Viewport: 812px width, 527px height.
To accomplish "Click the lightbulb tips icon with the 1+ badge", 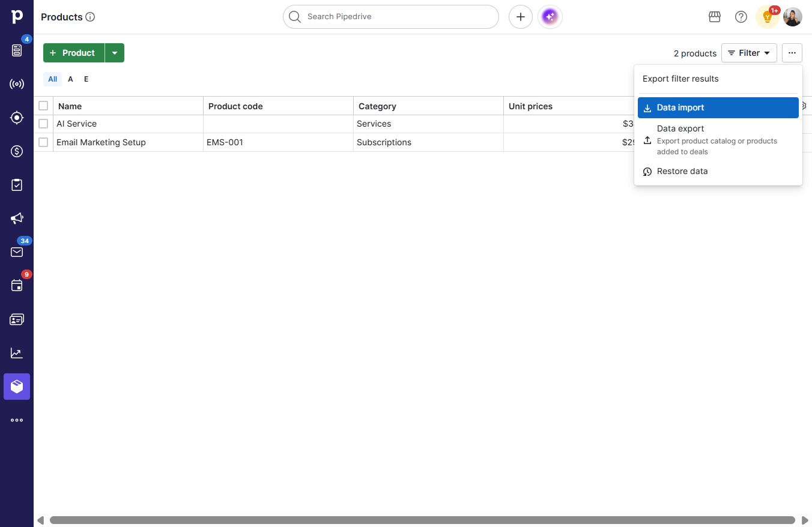I will tap(768, 17).
